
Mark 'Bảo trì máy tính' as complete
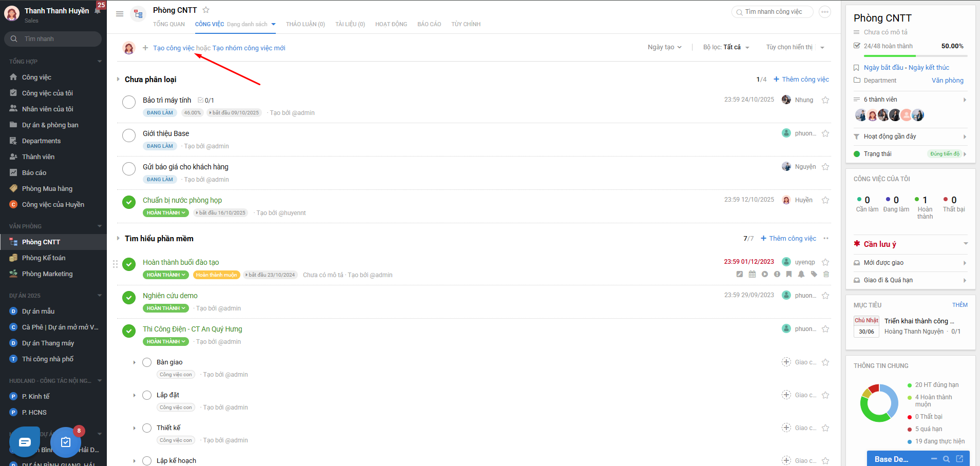tap(129, 102)
